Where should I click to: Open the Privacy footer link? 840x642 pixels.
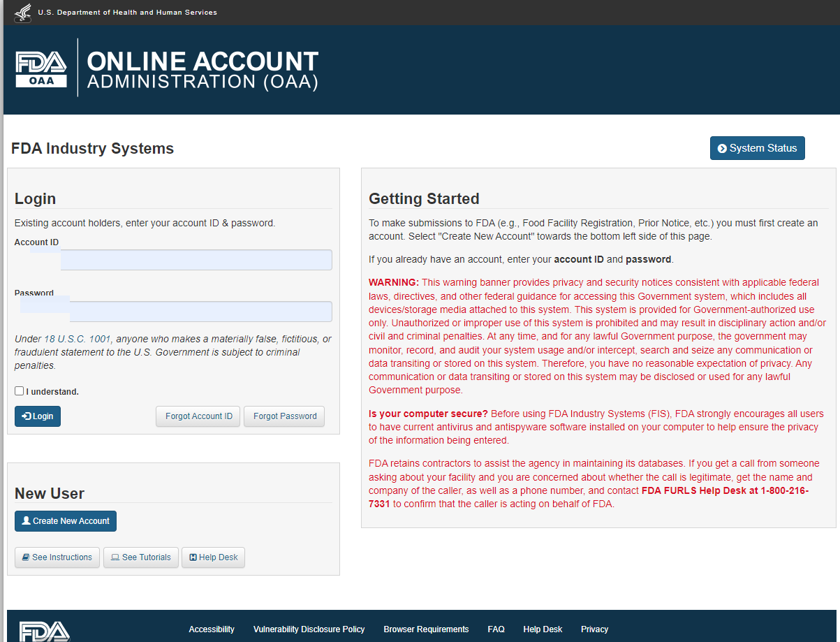click(x=594, y=629)
